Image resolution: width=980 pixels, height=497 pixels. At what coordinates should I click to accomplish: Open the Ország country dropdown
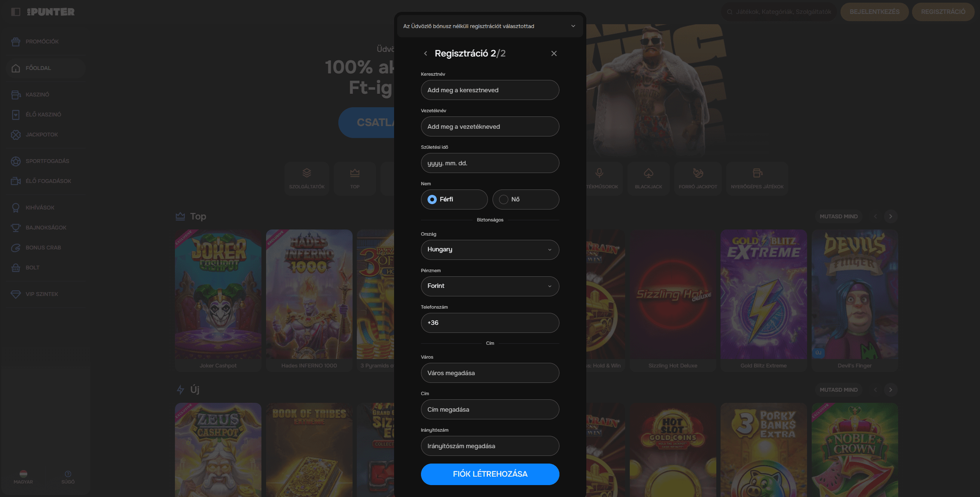[x=490, y=249]
